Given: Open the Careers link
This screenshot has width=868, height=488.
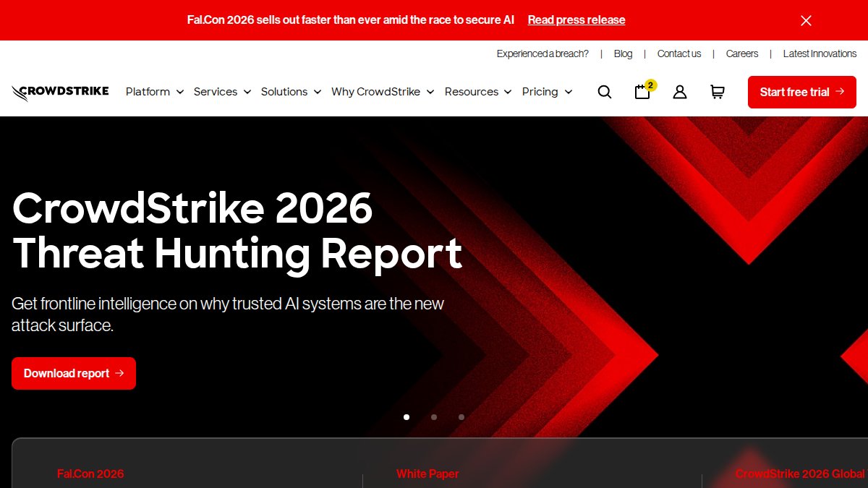Looking at the screenshot, I should 742,53.
